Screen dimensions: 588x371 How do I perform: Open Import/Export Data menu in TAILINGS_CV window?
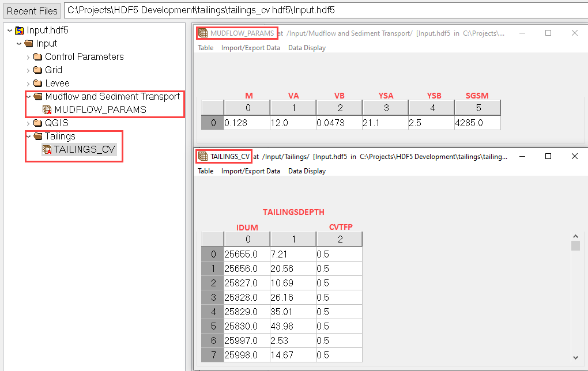(250, 171)
